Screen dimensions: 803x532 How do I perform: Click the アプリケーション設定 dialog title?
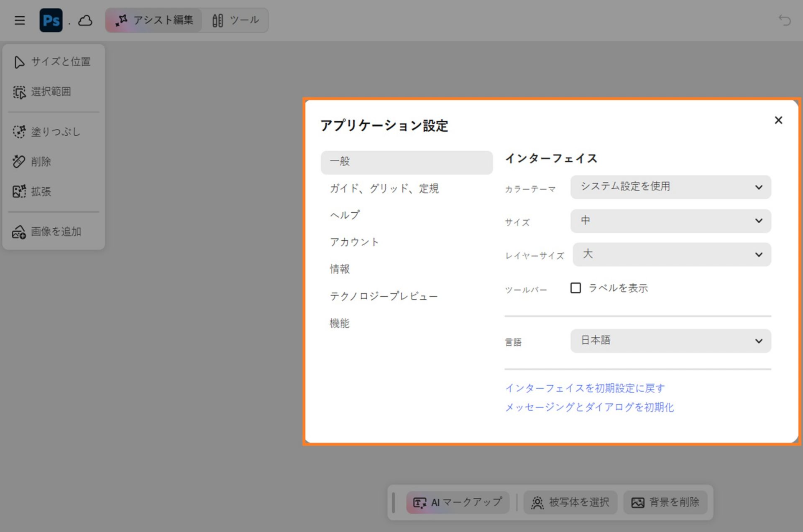click(x=384, y=125)
